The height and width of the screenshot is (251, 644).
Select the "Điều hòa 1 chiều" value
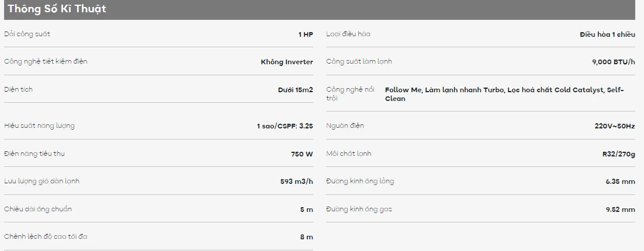(607, 34)
